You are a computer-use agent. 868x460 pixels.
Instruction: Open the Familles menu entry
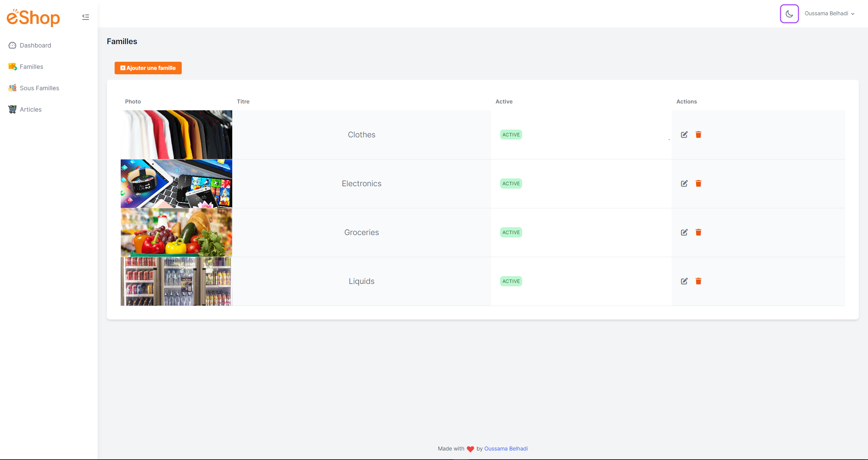[x=31, y=66]
